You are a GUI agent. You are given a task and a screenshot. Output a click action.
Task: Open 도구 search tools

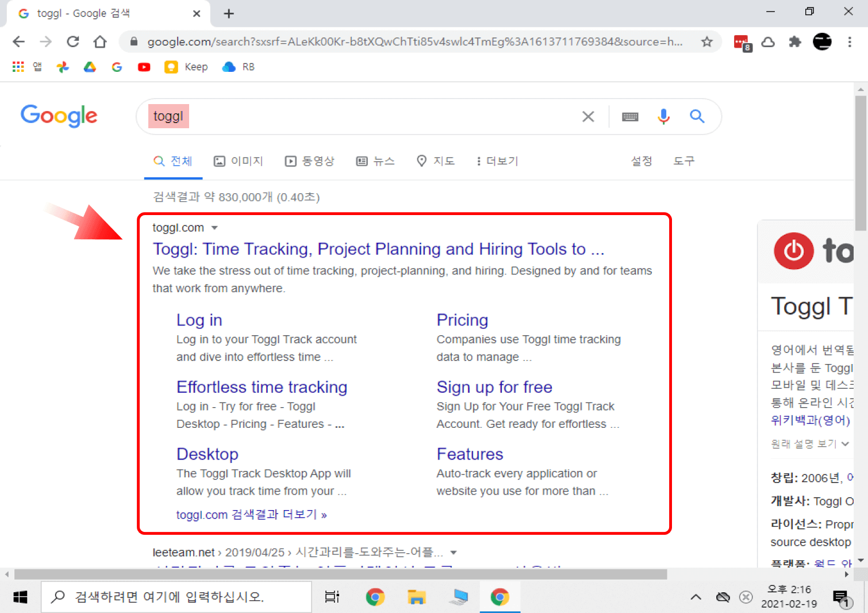pyautogui.click(x=684, y=161)
